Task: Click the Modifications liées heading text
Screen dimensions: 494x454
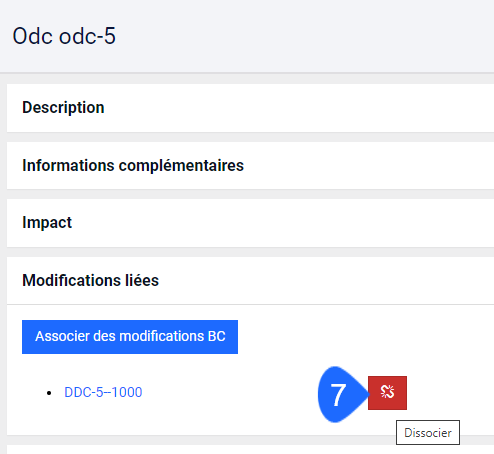Action: click(x=90, y=280)
